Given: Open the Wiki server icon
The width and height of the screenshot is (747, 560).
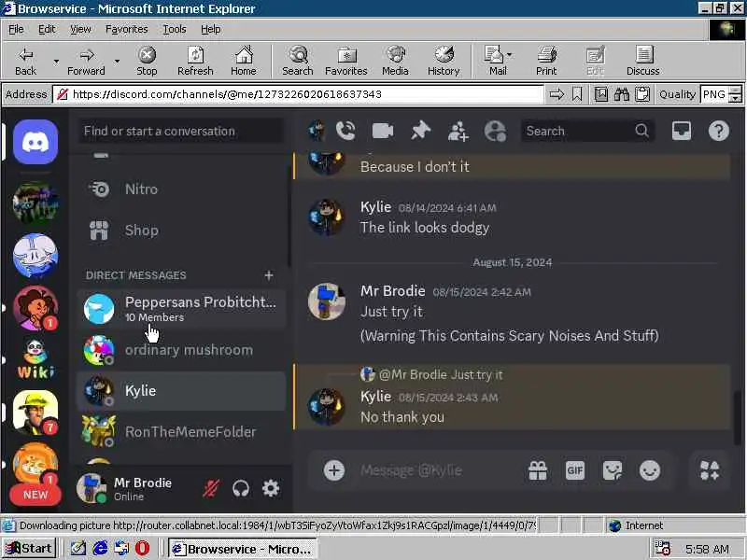Looking at the screenshot, I should 35,359.
